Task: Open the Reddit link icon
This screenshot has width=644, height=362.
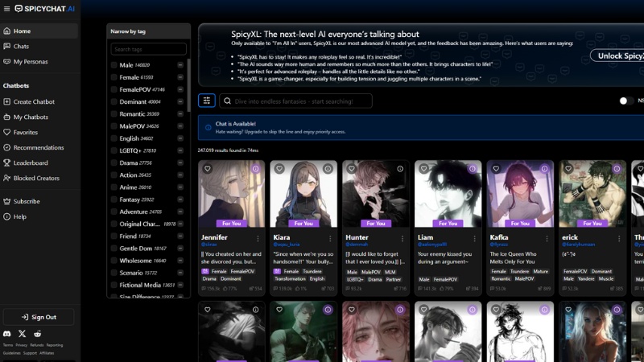Action: (x=38, y=333)
